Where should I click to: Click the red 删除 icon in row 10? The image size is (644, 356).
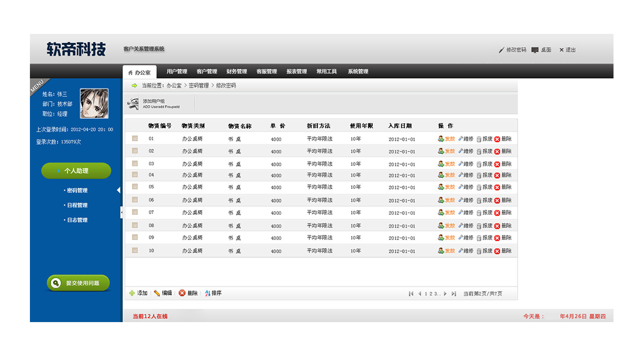pyautogui.click(x=497, y=251)
